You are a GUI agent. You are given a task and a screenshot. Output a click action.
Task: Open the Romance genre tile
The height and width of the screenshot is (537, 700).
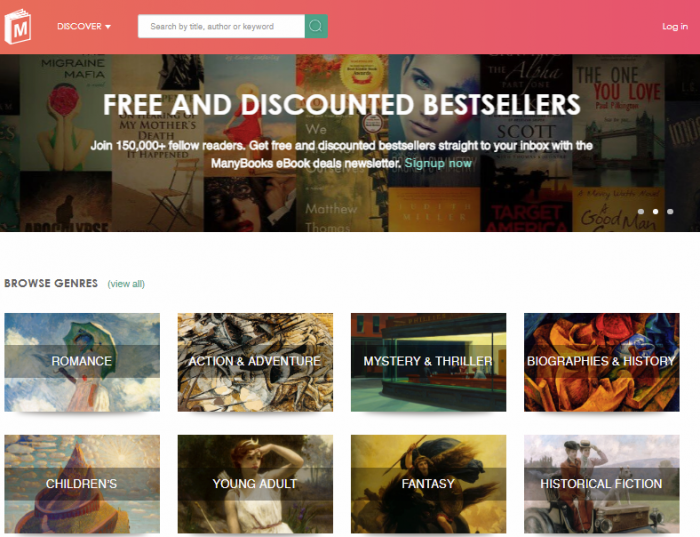click(x=82, y=362)
